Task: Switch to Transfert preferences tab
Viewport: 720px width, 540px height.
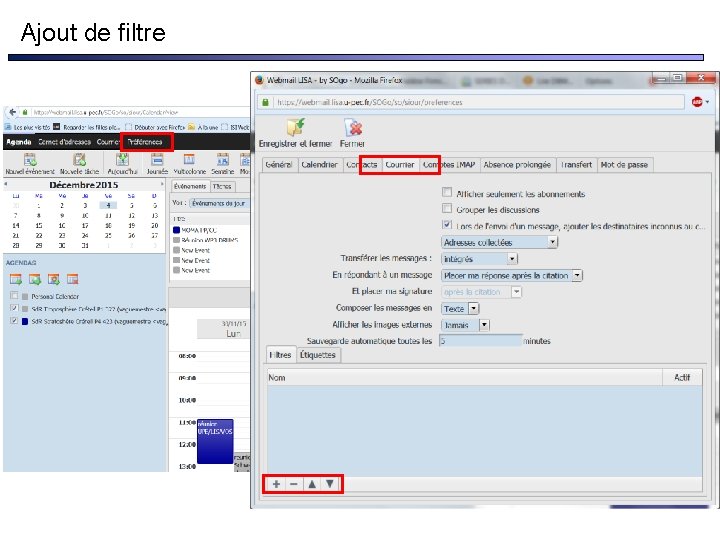Action: 576,164
